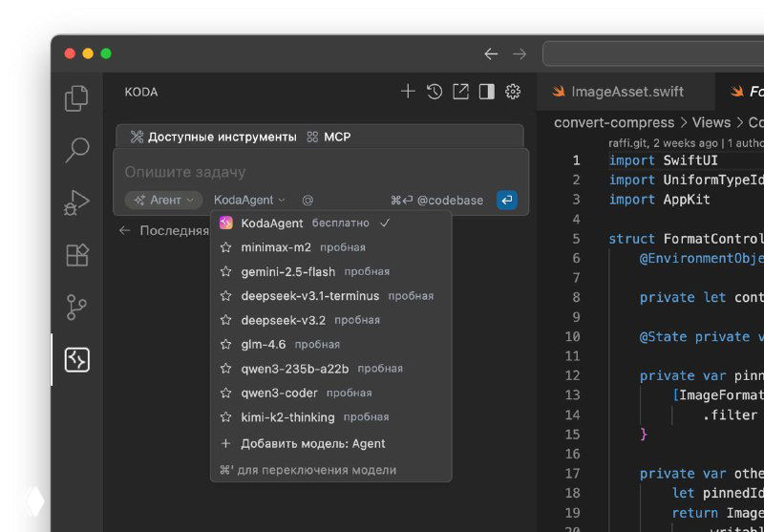
Task: Star the qwen3-coder model
Action: coord(225,394)
